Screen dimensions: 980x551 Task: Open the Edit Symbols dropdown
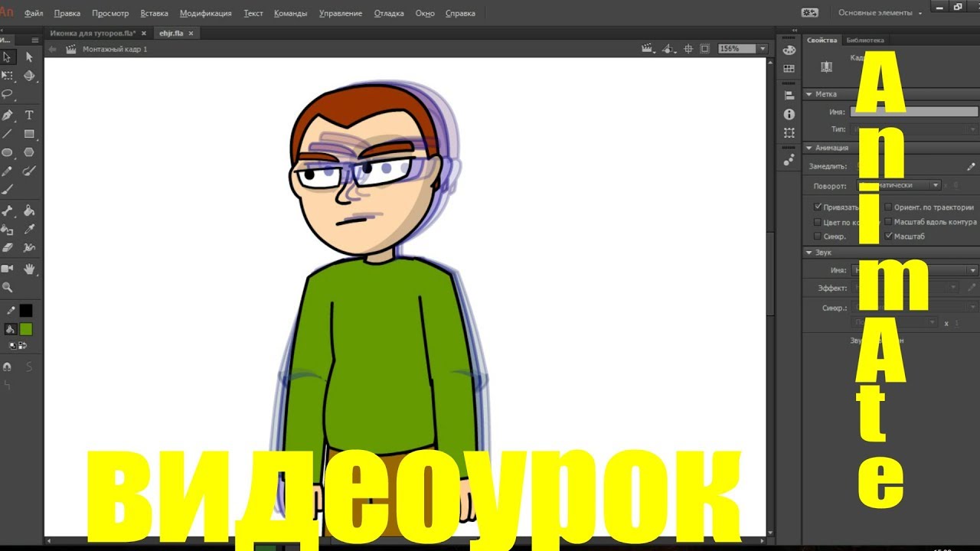tap(669, 48)
